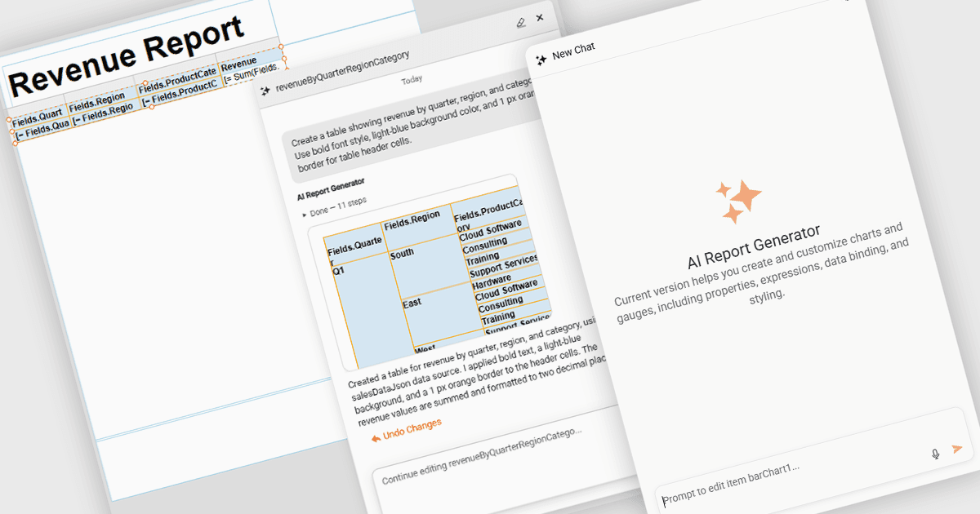Click the orange undo arrow icon

[x=376, y=438]
